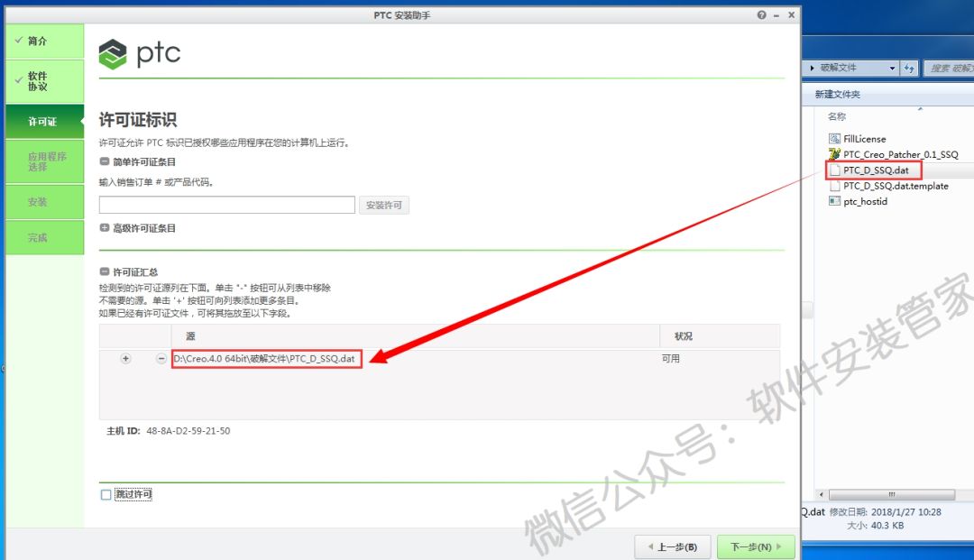Click the minus icon to remove license source
This screenshot has width=974, height=560.
click(x=161, y=359)
